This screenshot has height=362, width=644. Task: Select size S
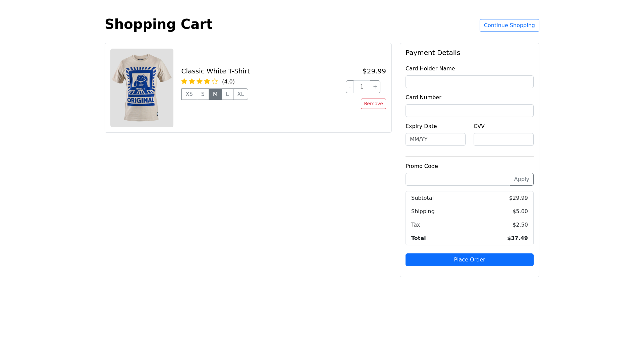(203, 94)
